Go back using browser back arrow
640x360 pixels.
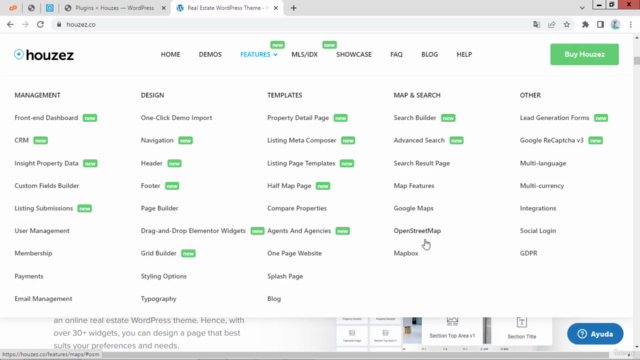click(10, 24)
